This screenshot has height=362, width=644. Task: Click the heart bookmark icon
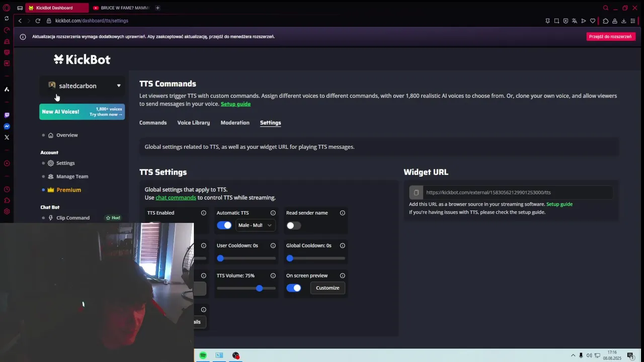[593, 21]
